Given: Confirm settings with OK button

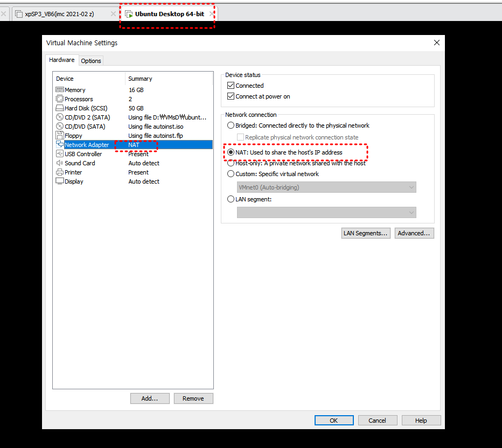Looking at the screenshot, I should 334,420.
